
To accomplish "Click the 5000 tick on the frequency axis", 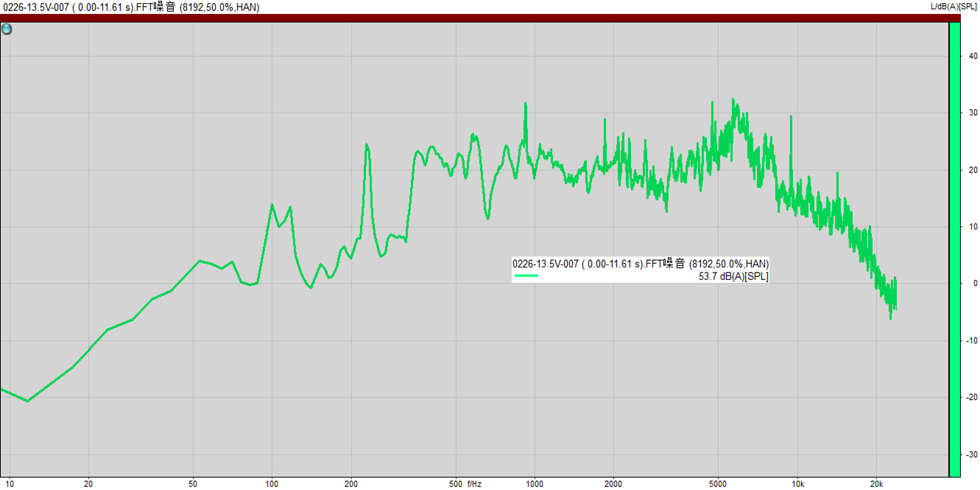I will (718, 484).
